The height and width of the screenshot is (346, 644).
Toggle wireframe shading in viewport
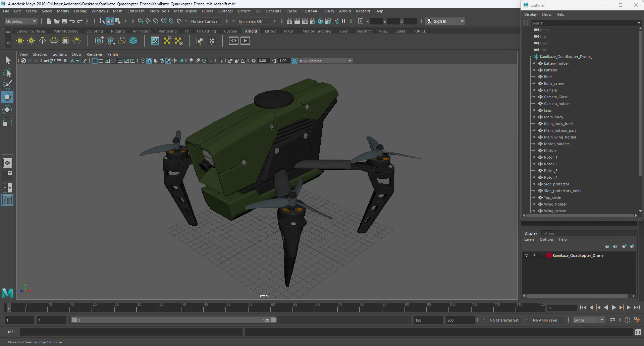pos(143,61)
